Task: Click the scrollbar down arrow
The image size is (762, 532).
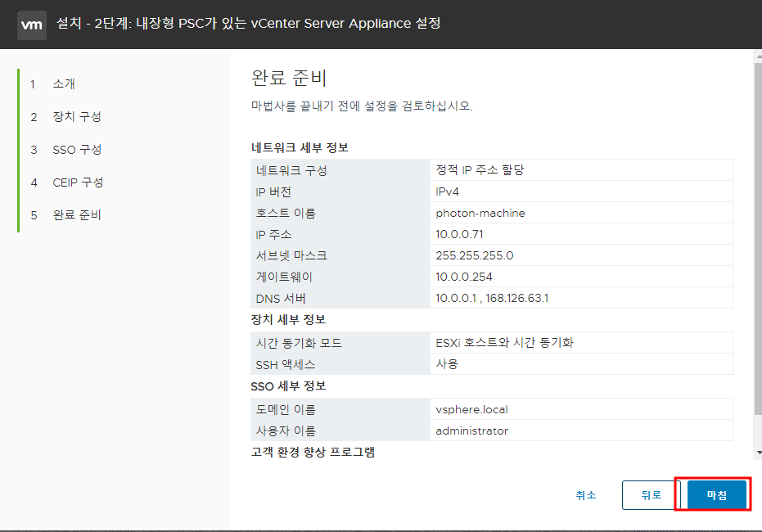Action: click(759, 453)
